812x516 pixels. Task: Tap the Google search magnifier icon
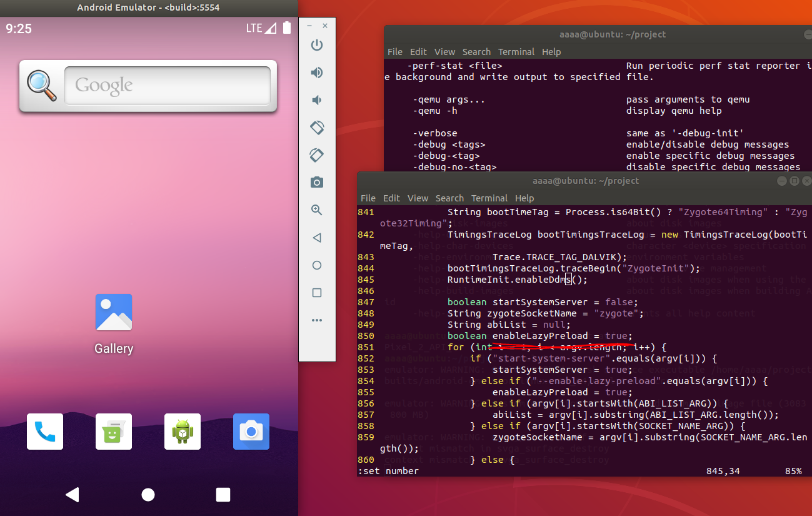click(x=41, y=86)
